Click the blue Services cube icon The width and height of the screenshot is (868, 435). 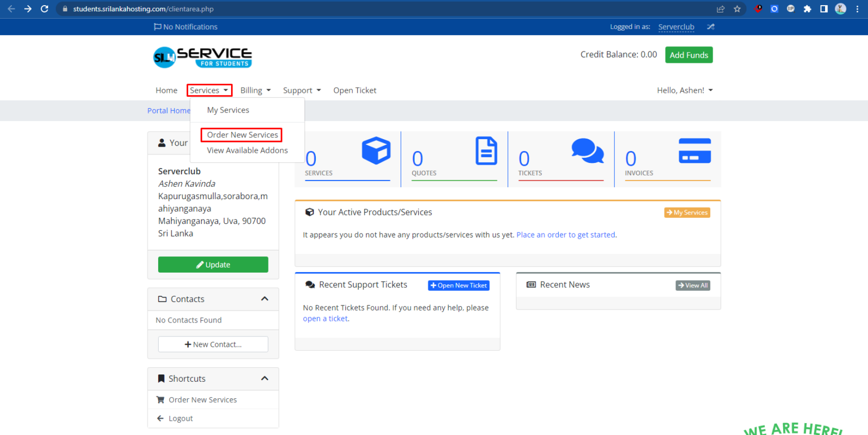click(x=376, y=151)
